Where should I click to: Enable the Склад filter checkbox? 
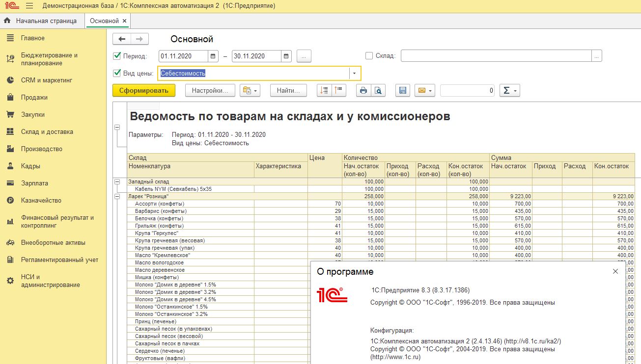[369, 56]
